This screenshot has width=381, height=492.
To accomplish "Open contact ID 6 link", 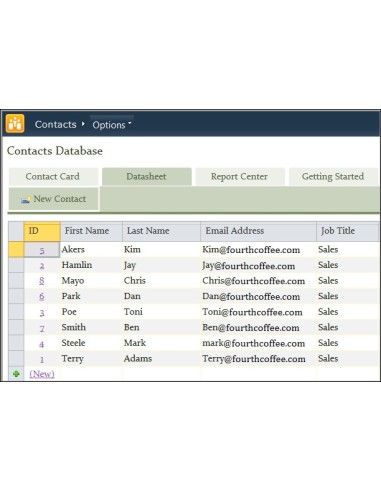I will [42, 297].
